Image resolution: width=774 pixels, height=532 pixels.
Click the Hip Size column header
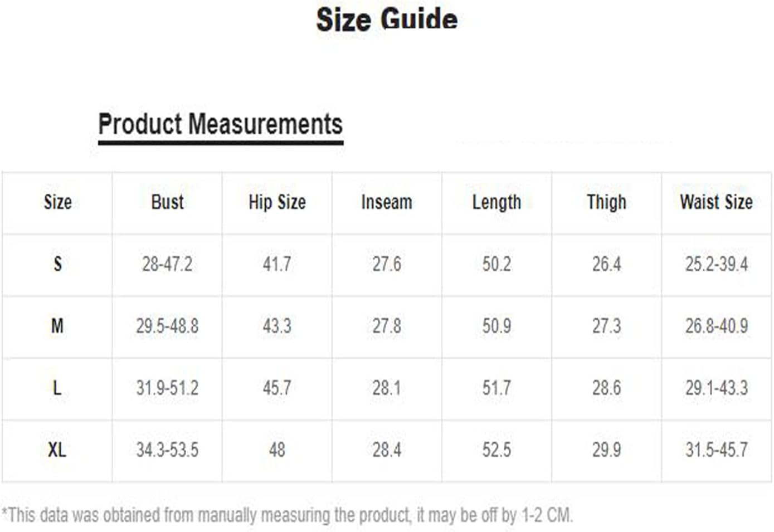tap(277, 202)
